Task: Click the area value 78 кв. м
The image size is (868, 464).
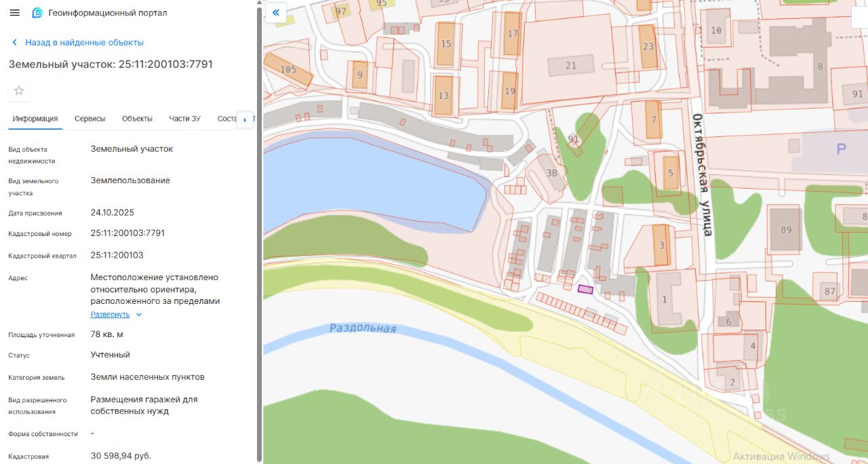Action: (x=107, y=334)
